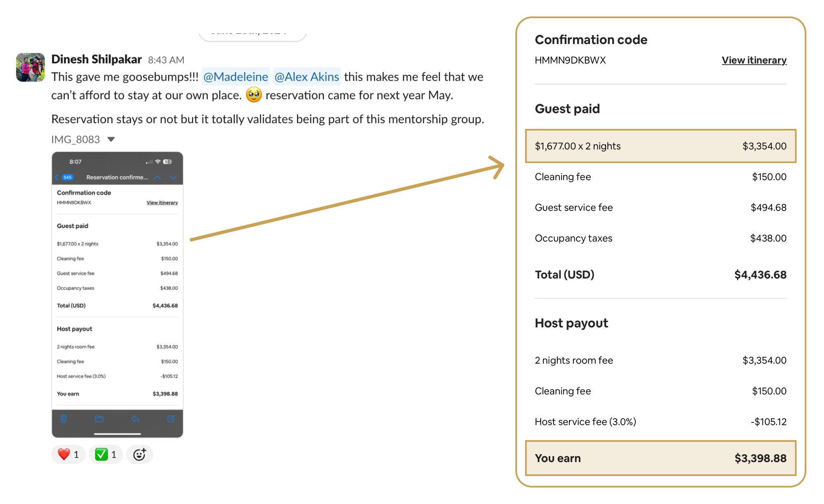Click the @Alex Akins mention
824x504 pixels.
pos(307,77)
